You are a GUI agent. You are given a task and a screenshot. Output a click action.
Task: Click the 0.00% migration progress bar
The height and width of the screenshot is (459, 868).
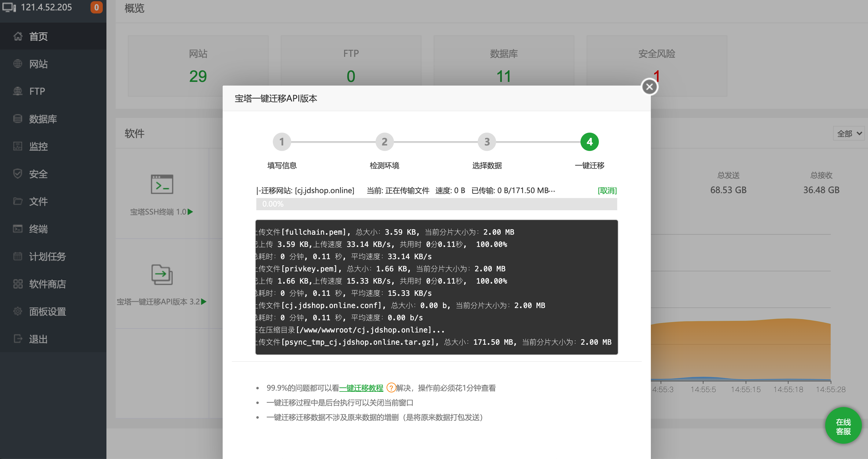436,204
